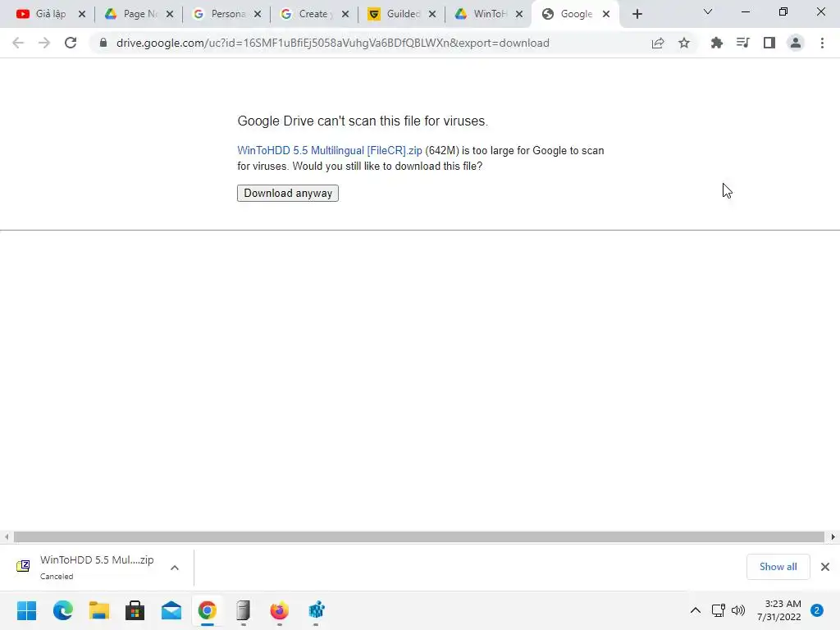Switch to the Guilded tab

click(395, 14)
